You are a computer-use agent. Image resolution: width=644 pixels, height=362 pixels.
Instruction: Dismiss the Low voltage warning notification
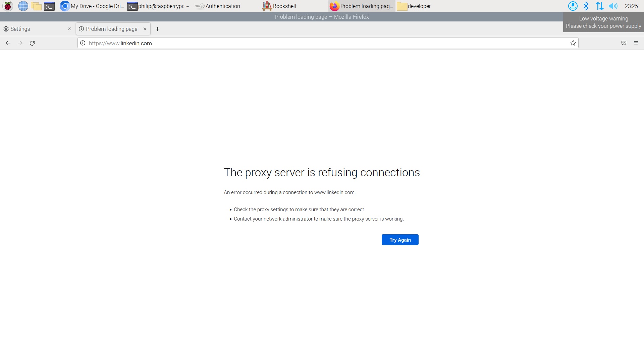pos(603,22)
